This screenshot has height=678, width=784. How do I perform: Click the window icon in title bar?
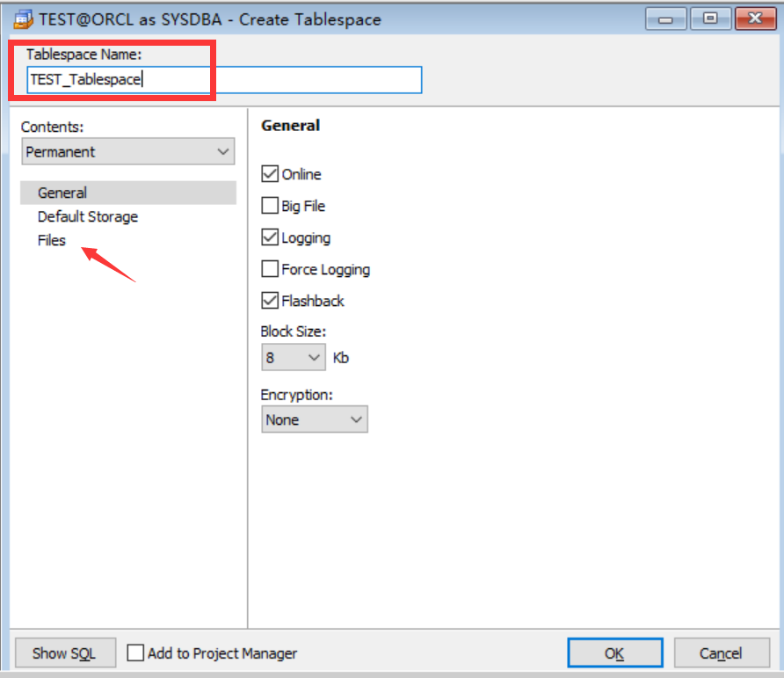(x=23, y=19)
